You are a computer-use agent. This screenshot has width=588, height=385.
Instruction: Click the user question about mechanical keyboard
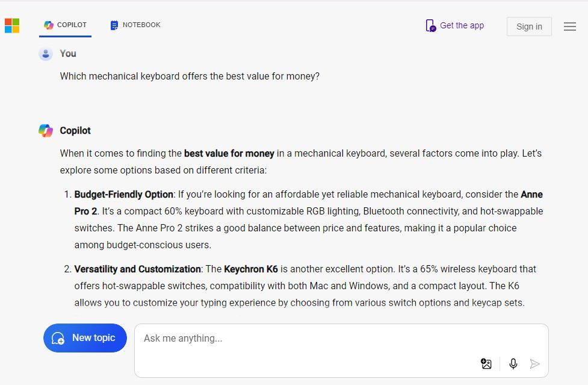[190, 76]
